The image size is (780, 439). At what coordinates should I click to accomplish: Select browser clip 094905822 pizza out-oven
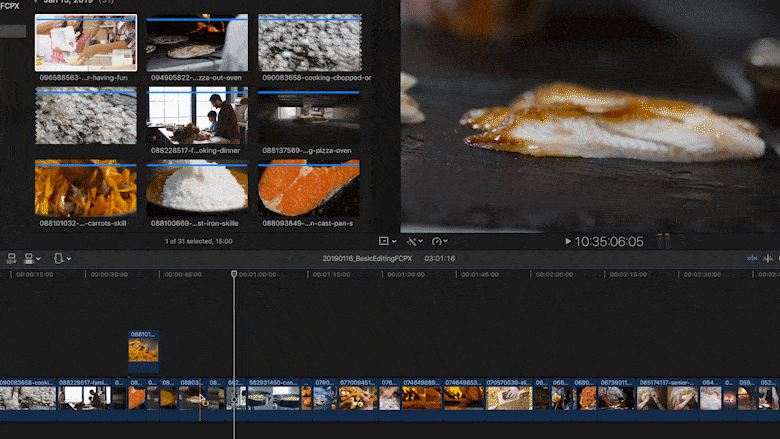point(197,43)
